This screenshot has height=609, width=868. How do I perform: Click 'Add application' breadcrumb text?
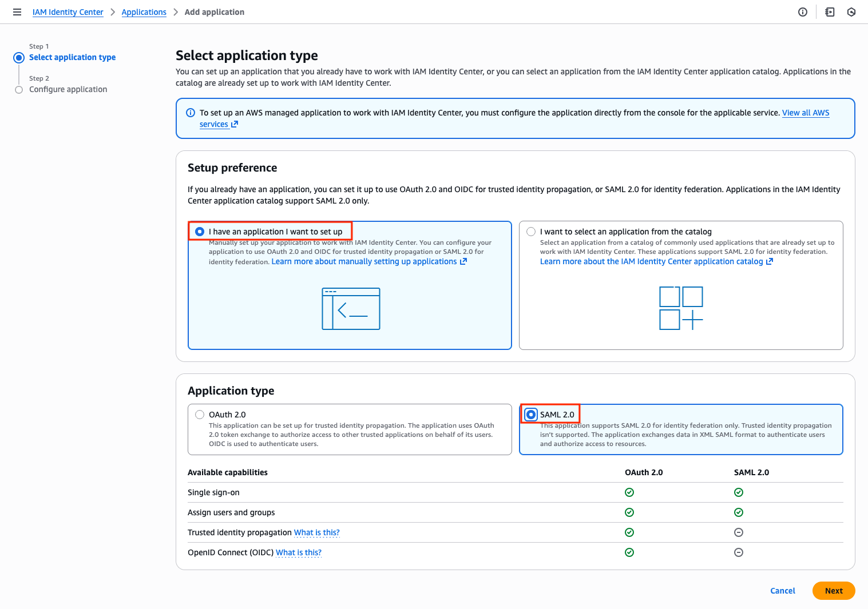point(215,12)
